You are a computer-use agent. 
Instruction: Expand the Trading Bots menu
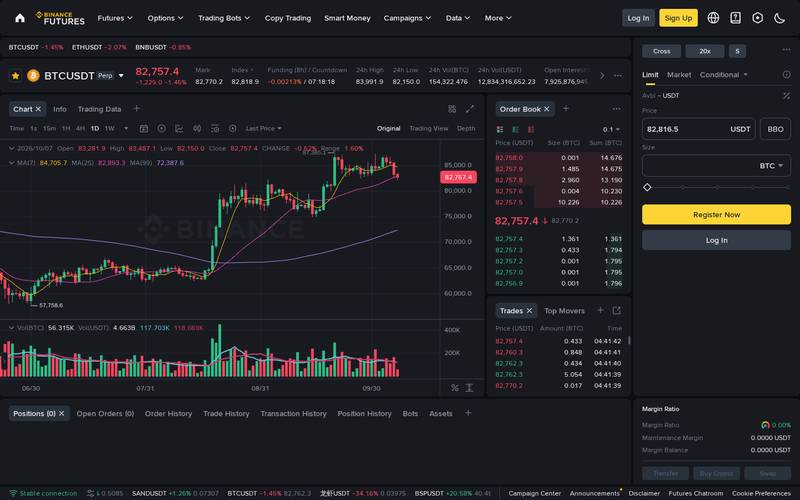(x=224, y=18)
